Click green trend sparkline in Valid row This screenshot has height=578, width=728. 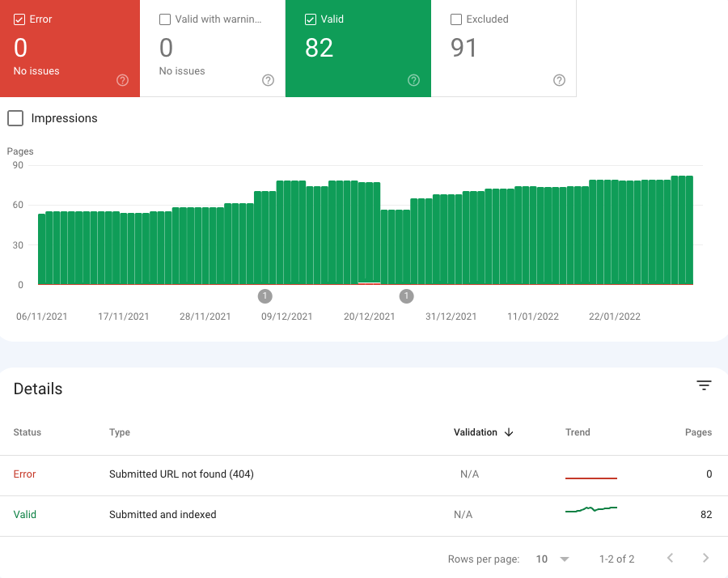[591, 509]
